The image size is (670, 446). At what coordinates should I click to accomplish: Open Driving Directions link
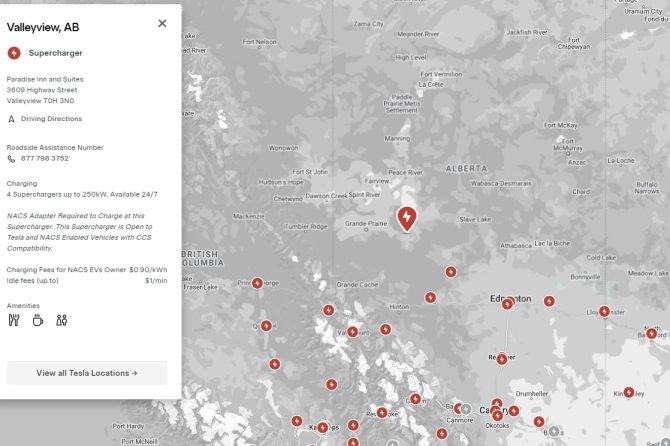pyautogui.click(x=51, y=119)
